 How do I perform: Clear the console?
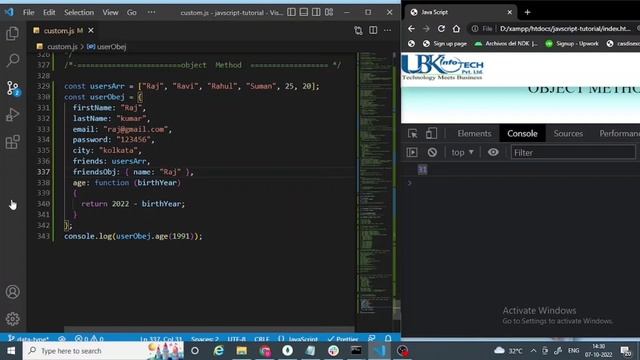point(432,152)
